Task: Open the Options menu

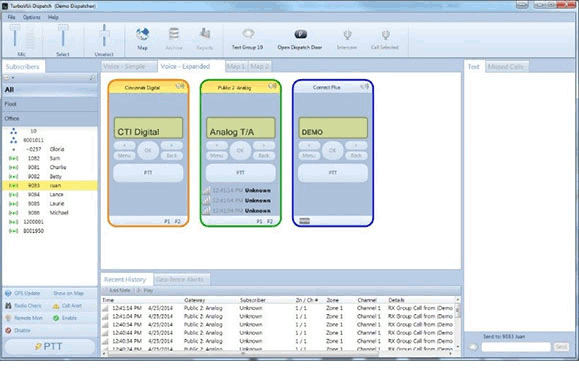Action: pos(31,17)
